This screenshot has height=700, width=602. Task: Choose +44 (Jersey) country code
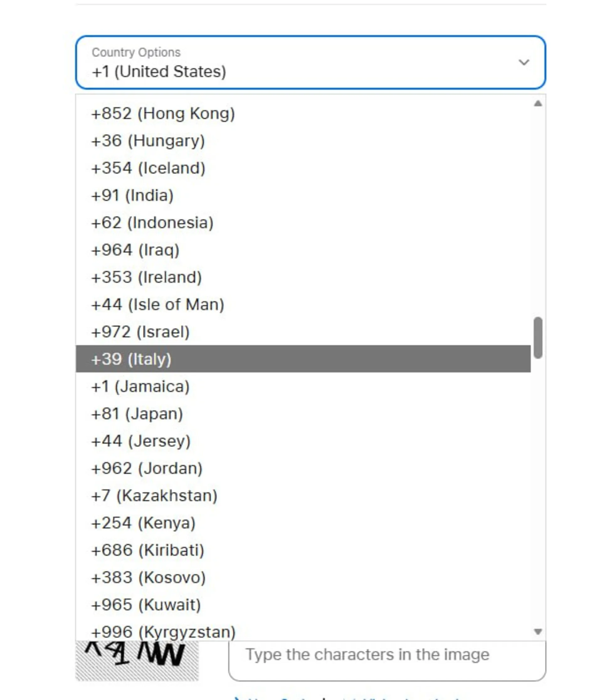tap(141, 441)
